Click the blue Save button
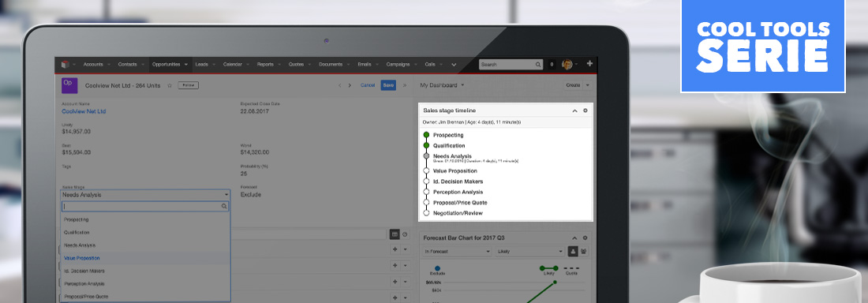Image resolution: width=868 pixels, height=303 pixels. 388,85
